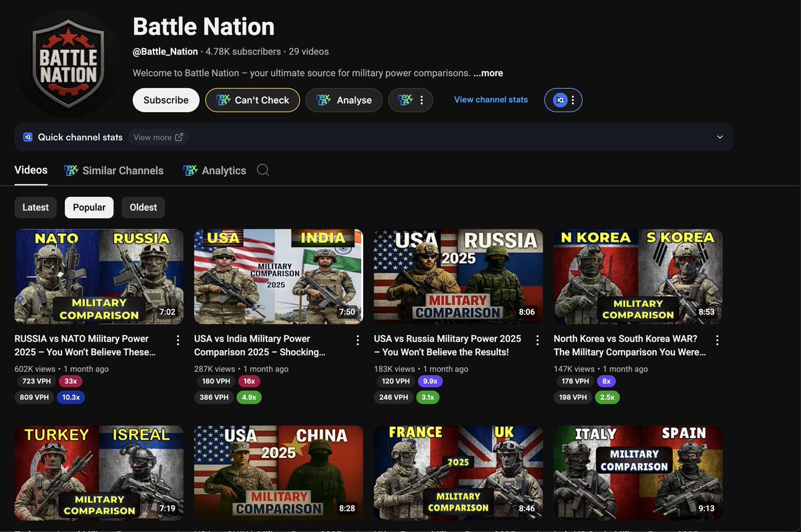Screen dimensions: 801x532
Task: Click the search icon beside the Analytics tab
Action: [263, 170]
